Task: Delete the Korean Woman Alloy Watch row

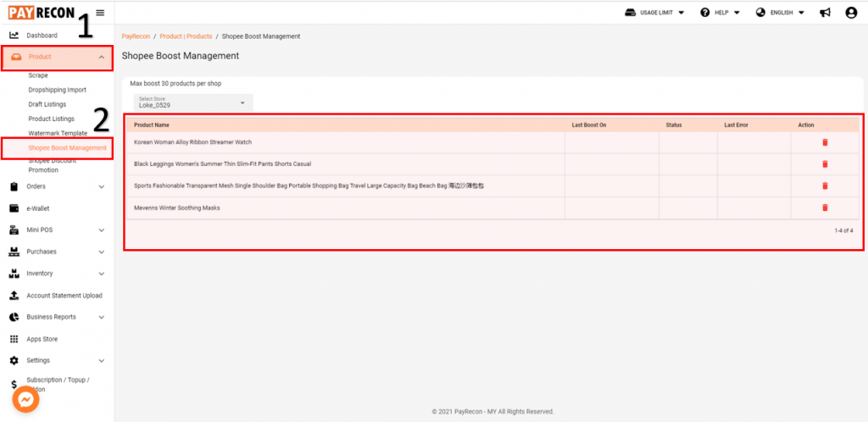Action: pyautogui.click(x=825, y=142)
